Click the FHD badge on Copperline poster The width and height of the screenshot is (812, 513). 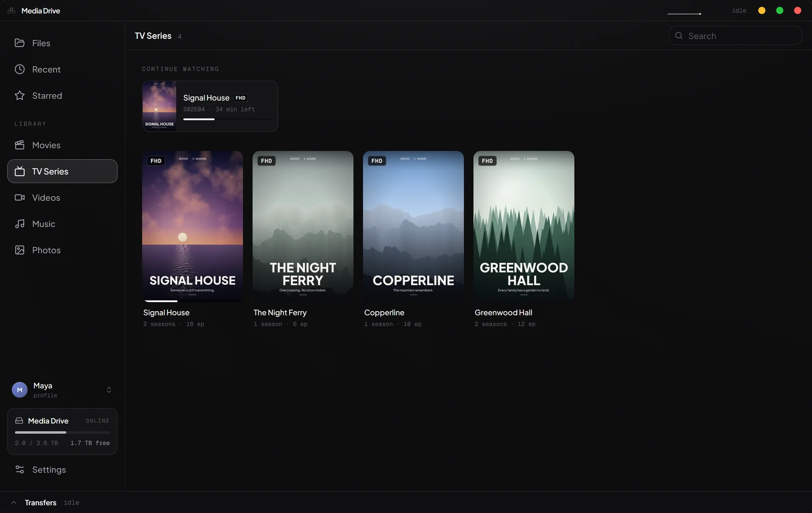click(376, 161)
